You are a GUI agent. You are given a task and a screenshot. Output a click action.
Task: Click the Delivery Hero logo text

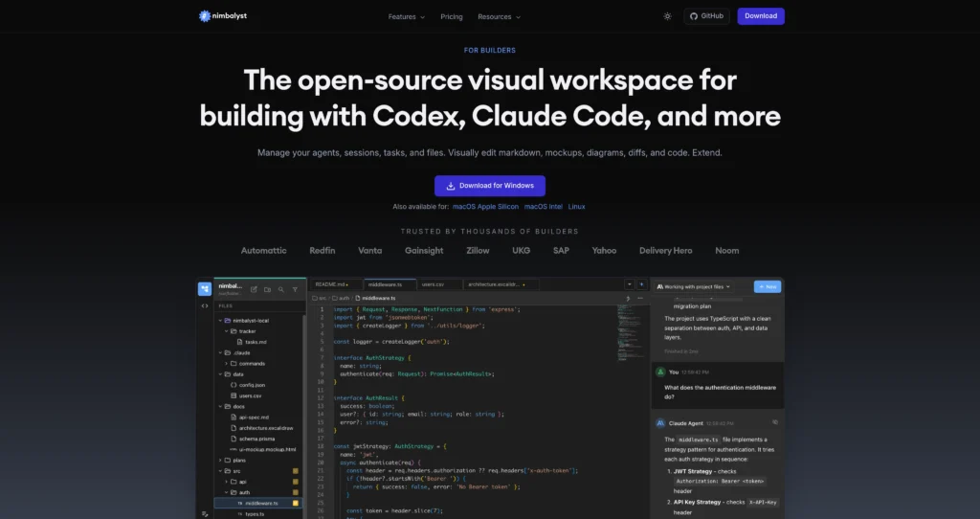pyautogui.click(x=666, y=251)
